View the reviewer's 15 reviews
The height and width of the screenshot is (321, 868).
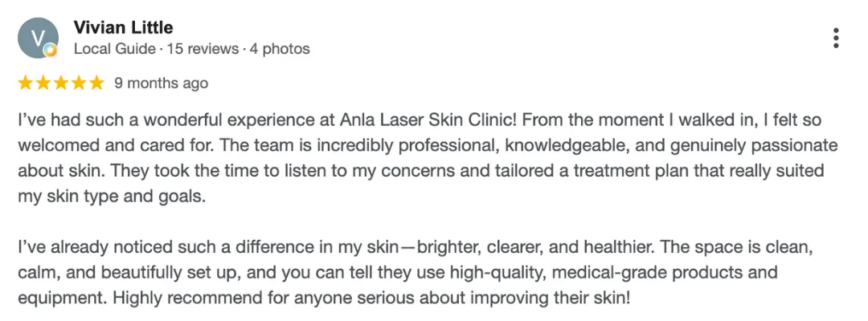coord(203,49)
